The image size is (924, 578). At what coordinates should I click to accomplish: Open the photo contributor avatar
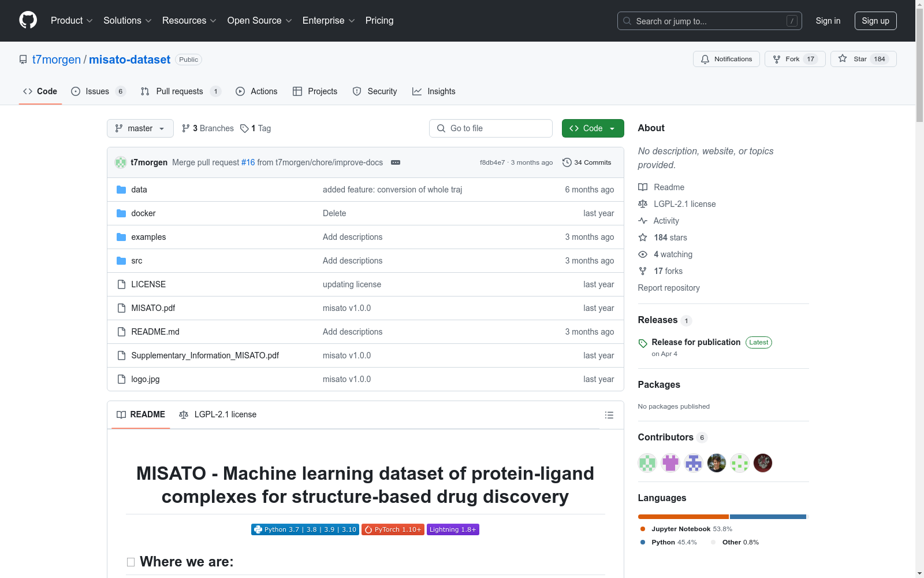(x=717, y=463)
